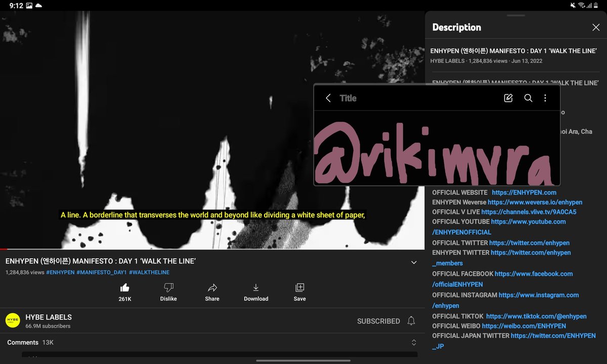
Task: Tap the Description panel drag handle
Action: (516, 16)
